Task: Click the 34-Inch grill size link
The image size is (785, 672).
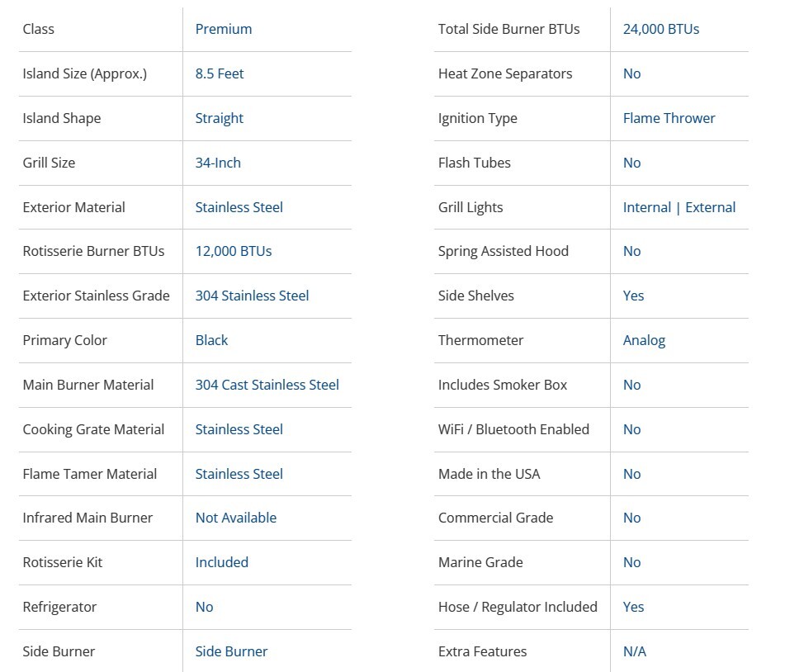Action: point(218,163)
